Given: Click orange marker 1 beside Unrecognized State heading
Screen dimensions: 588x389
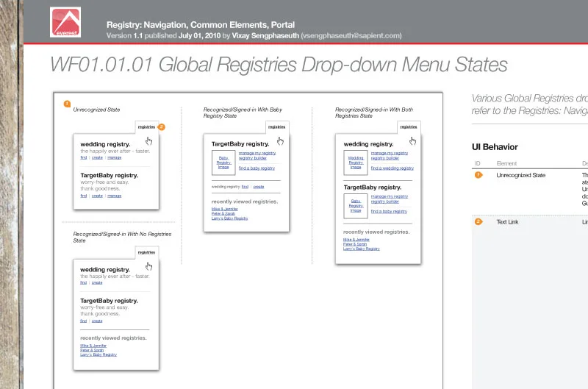Looking at the screenshot, I should pos(67,104).
